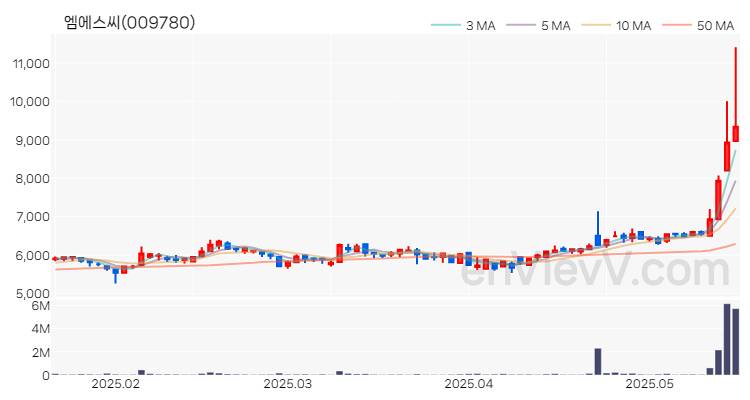
Task: Click the 2025.05 date axis label
Action: [x=650, y=384]
